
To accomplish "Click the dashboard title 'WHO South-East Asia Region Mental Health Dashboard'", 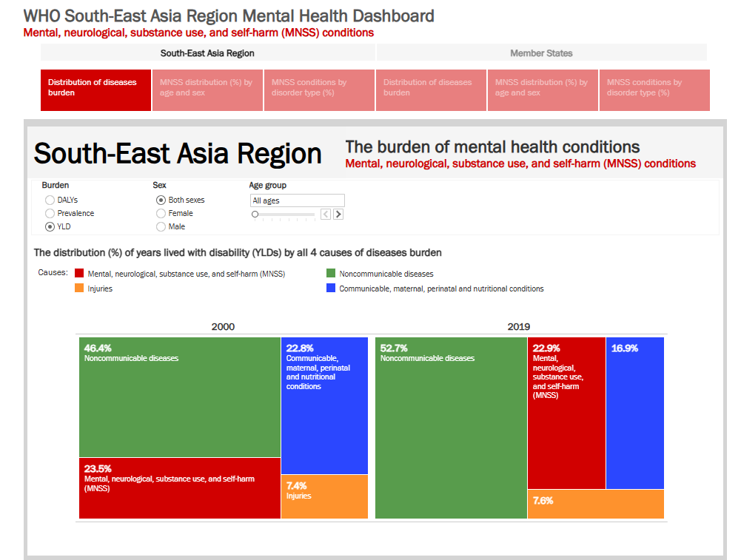I will coord(229,16).
